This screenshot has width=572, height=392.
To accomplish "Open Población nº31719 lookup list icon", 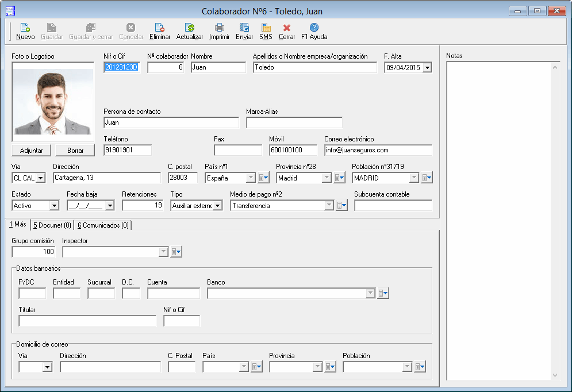I will [427, 178].
